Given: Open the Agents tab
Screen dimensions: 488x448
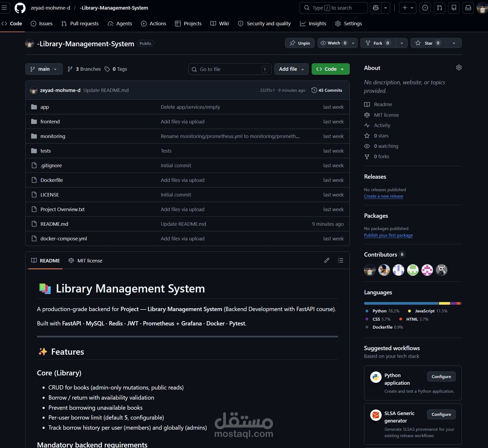Looking at the screenshot, I should [120, 23].
